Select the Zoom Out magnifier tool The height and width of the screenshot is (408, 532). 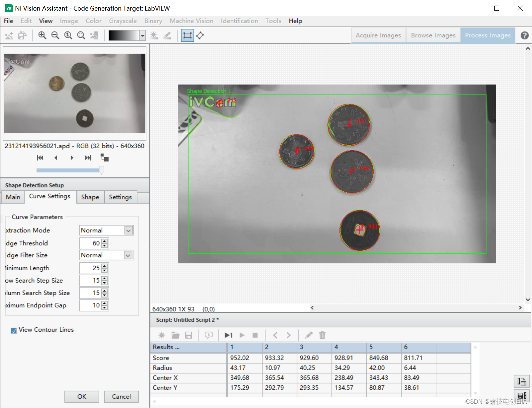(55, 35)
